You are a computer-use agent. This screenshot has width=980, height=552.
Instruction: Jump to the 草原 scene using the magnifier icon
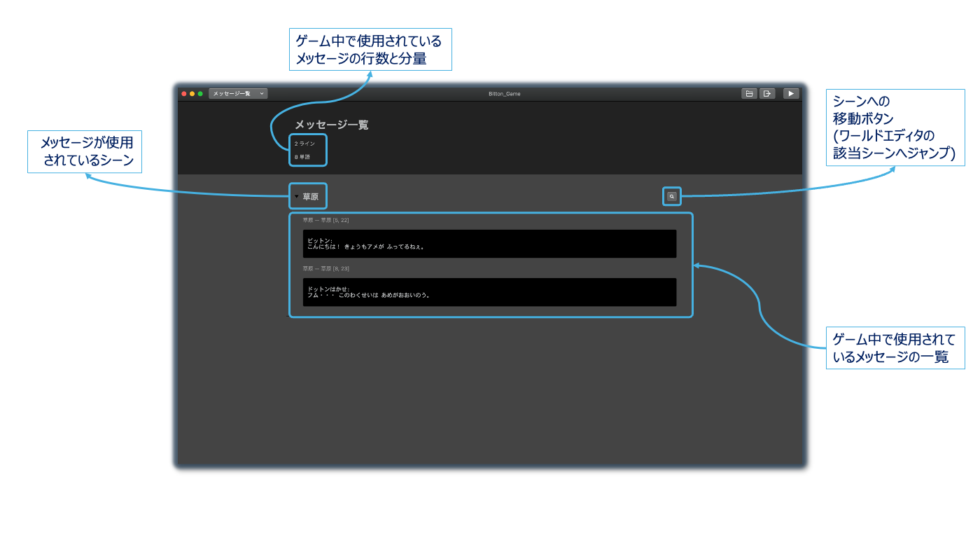671,197
